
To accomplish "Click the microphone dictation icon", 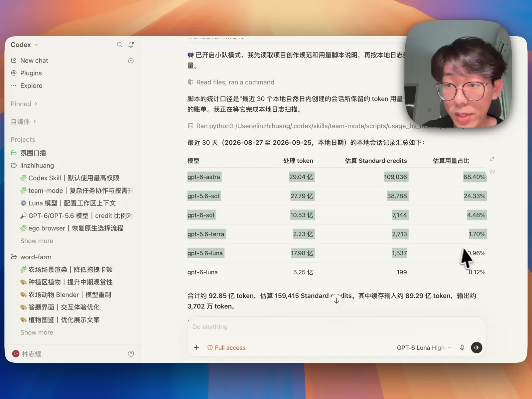I will coord(462,347).
